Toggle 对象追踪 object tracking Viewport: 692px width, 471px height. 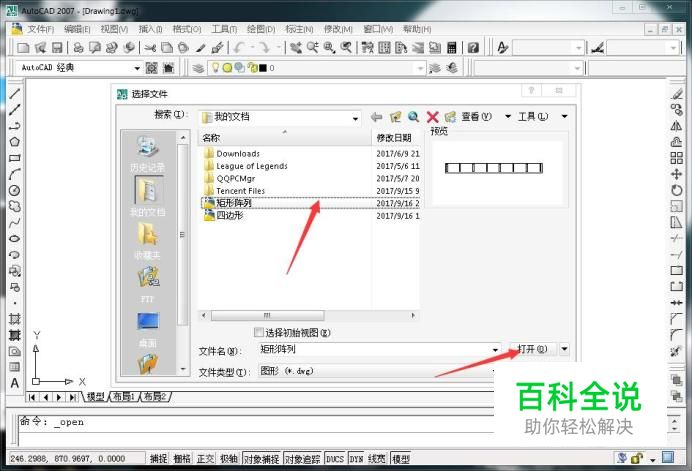pyautogui.click(x=303, y=459)
